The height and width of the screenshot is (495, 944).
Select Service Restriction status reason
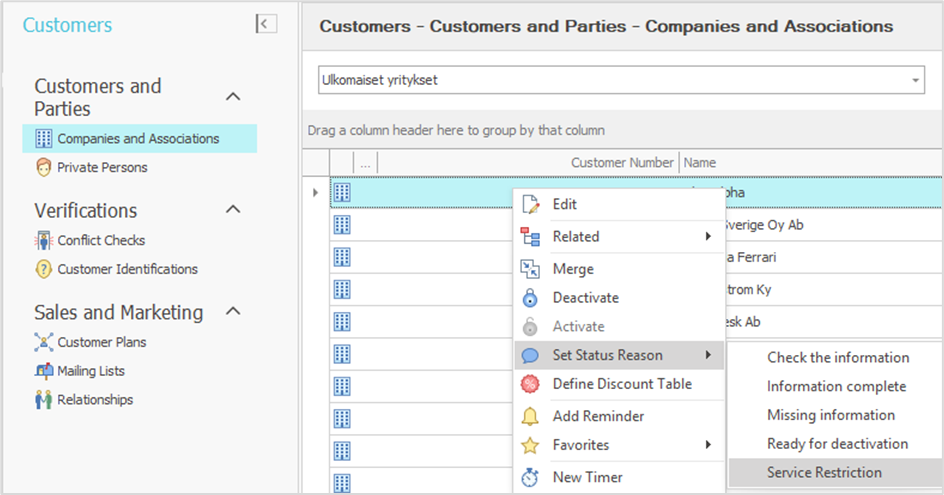tap(824, 473)
